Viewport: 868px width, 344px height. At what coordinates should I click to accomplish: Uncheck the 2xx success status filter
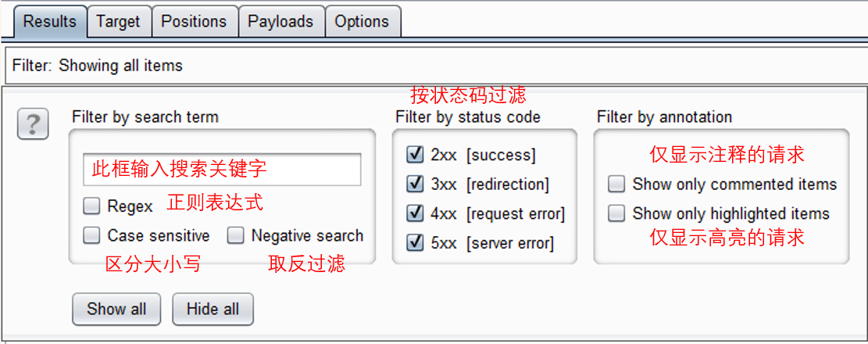(x=415, y=155)
